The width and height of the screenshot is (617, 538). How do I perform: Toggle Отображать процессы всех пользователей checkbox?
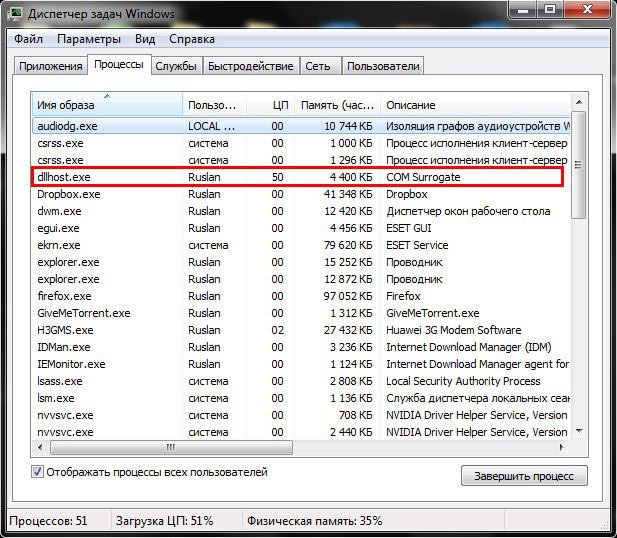click(x=37, y=472)
